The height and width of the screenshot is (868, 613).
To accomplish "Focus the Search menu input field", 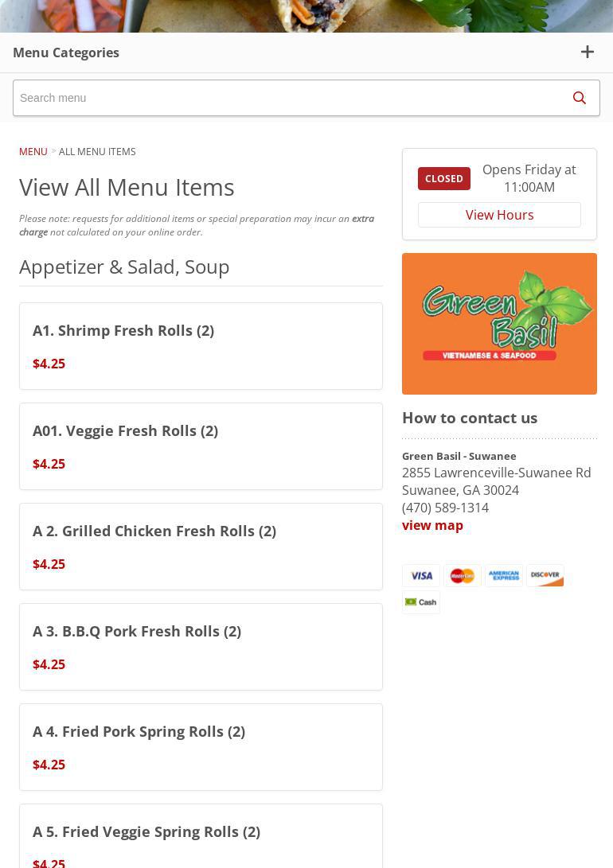I will (287, 98).
